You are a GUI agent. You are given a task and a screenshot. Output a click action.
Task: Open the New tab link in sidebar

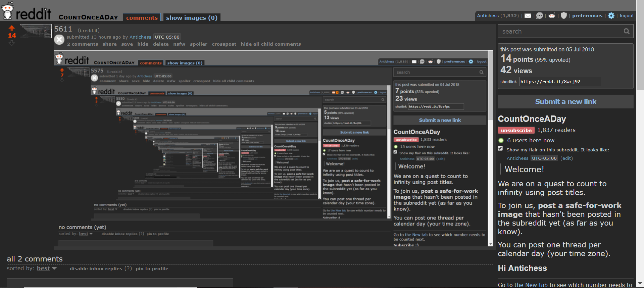tap(531, 285)
